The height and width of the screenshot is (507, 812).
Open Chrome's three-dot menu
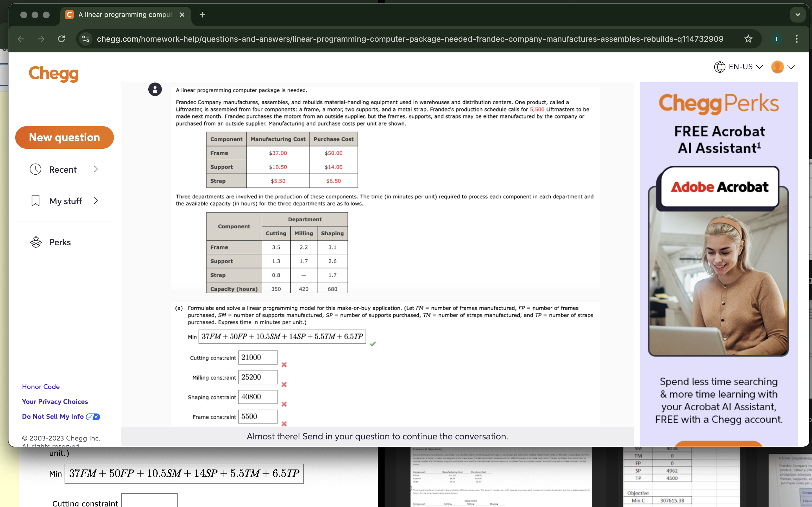tap(797, 39)
